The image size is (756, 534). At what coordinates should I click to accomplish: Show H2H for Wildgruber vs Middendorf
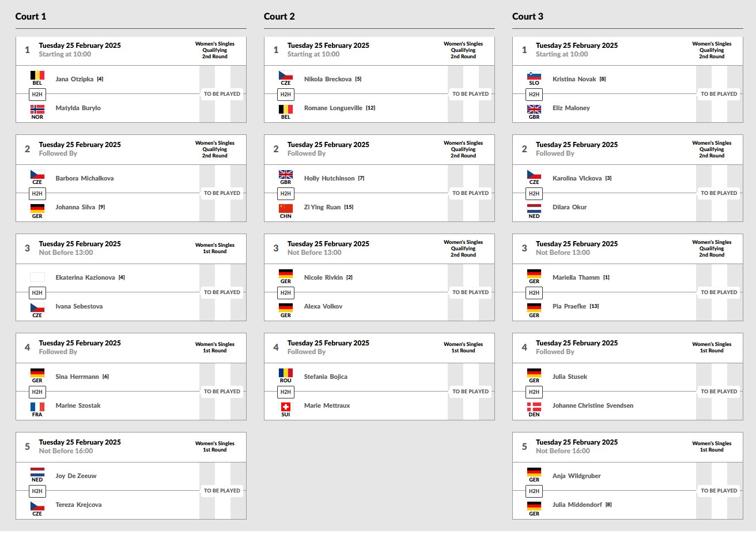coord(534,491)
